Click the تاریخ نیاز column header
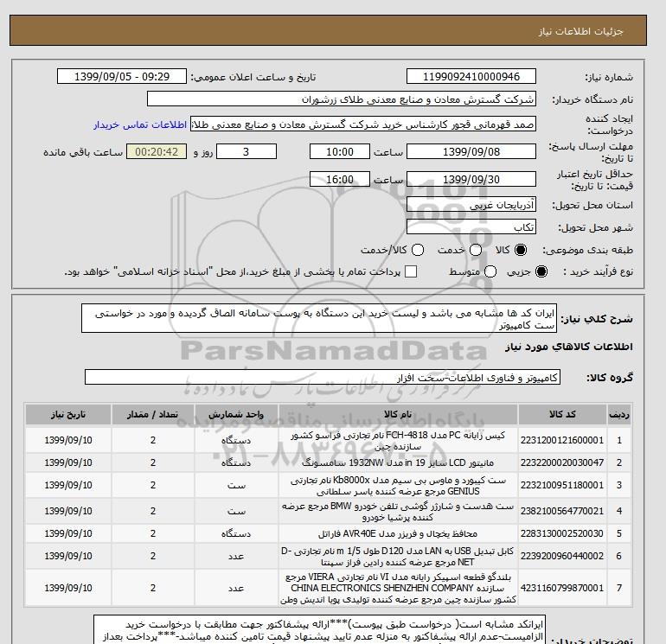 point(68,415)
